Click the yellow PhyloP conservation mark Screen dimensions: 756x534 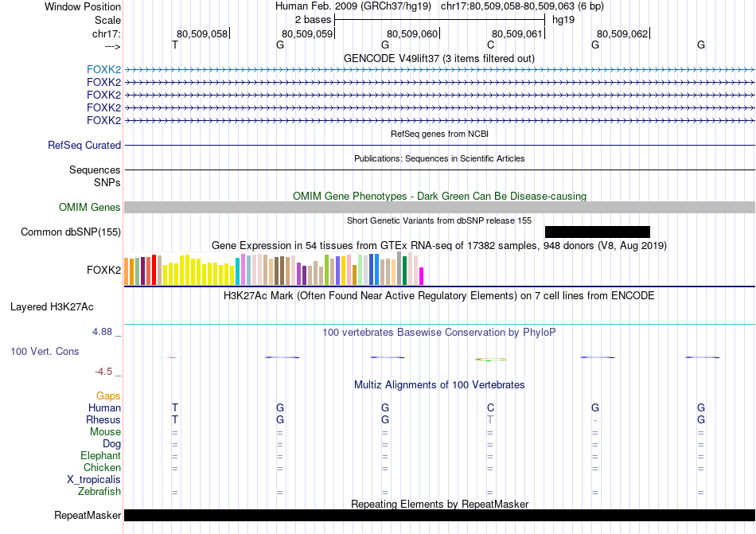tap(490, 359)
